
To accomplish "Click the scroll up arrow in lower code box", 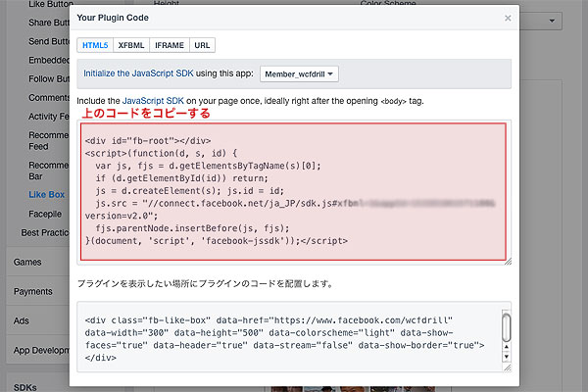I will (x=507, y=347).
